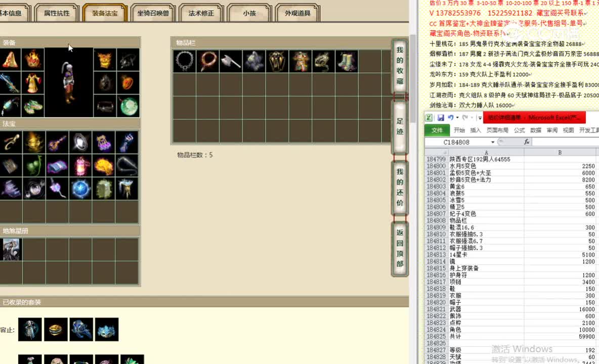Switch to the 装备法宝 tab
The height and width of the screenshot is (364, 599).
pyautogui.click(x=105, y=13)
